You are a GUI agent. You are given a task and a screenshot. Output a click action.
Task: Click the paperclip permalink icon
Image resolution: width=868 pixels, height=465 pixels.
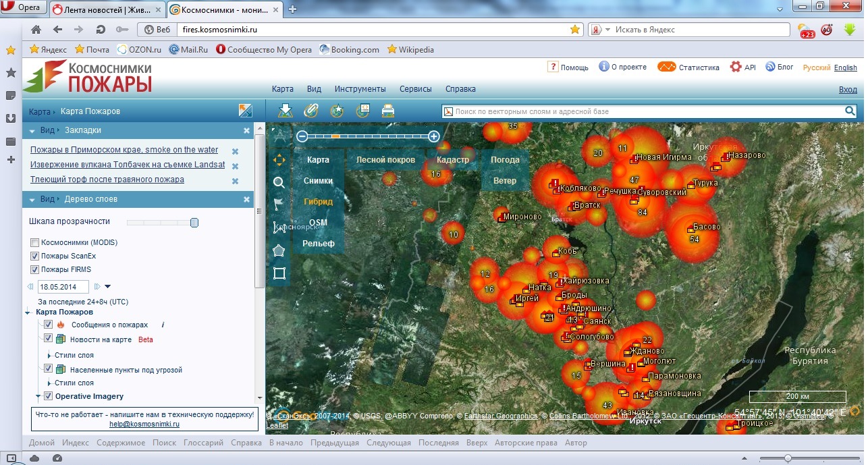[x=310, y=111]
